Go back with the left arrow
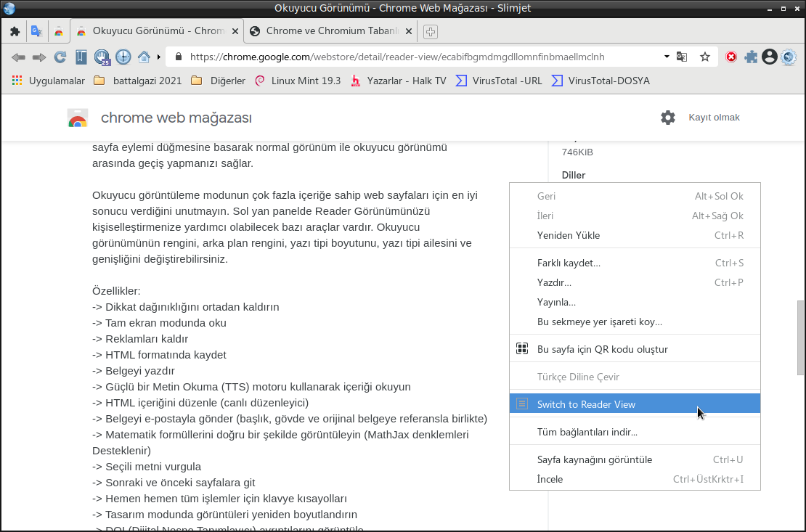806x532 pixels. tap(18, 57)
